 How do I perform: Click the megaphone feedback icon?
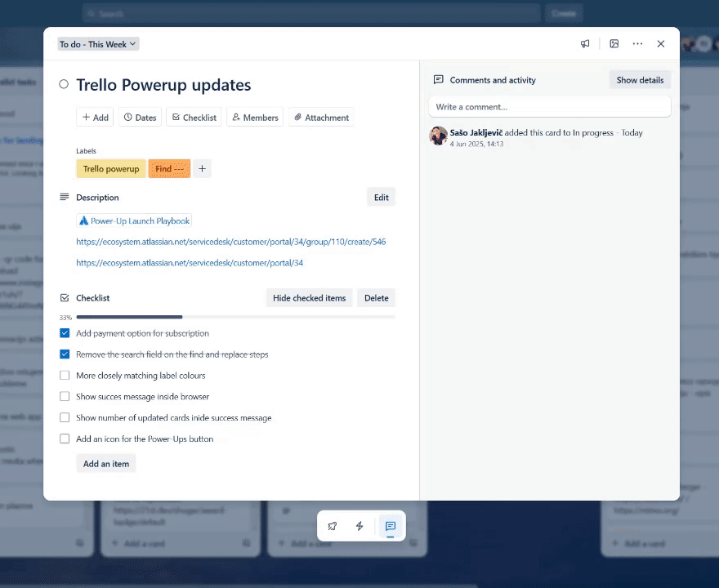[x=585, y=44]
